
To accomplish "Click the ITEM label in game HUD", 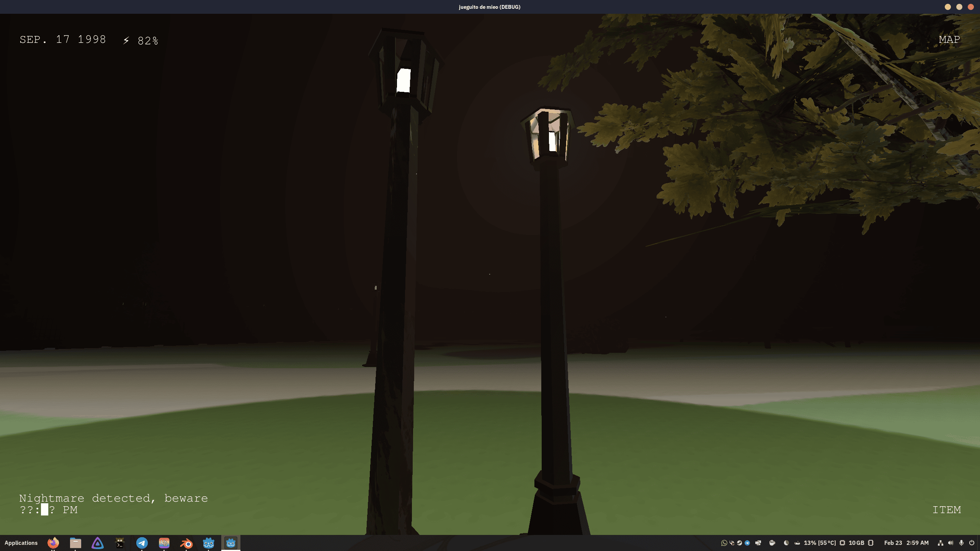I will pyautogui.click(x=946, y=510).
